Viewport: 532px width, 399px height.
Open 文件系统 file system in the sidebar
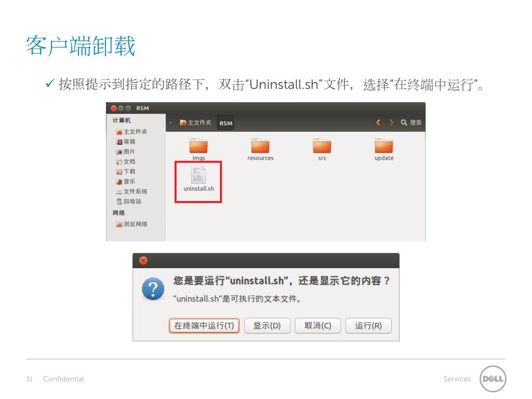(131, 191)
